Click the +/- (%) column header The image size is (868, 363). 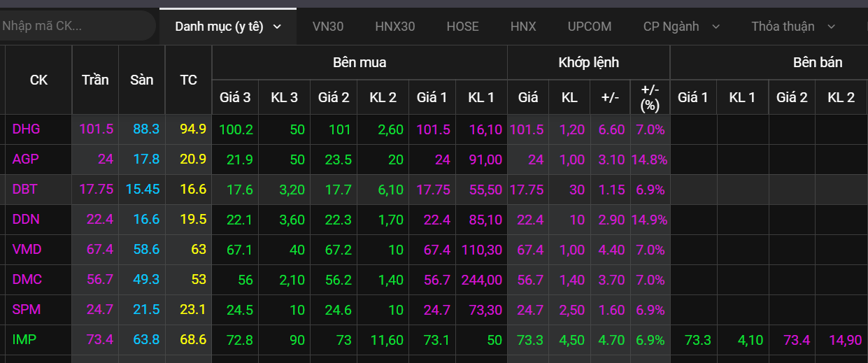point(650,97)
